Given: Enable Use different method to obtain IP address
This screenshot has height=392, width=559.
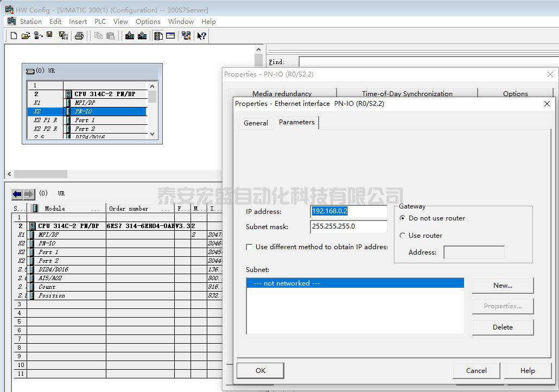Looking at the screenshot, I should pyautogui.click(x=250, y=247).
